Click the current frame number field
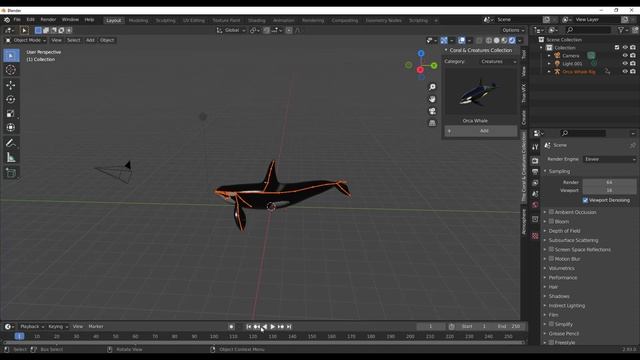640x360 pixels. [431, 327]
